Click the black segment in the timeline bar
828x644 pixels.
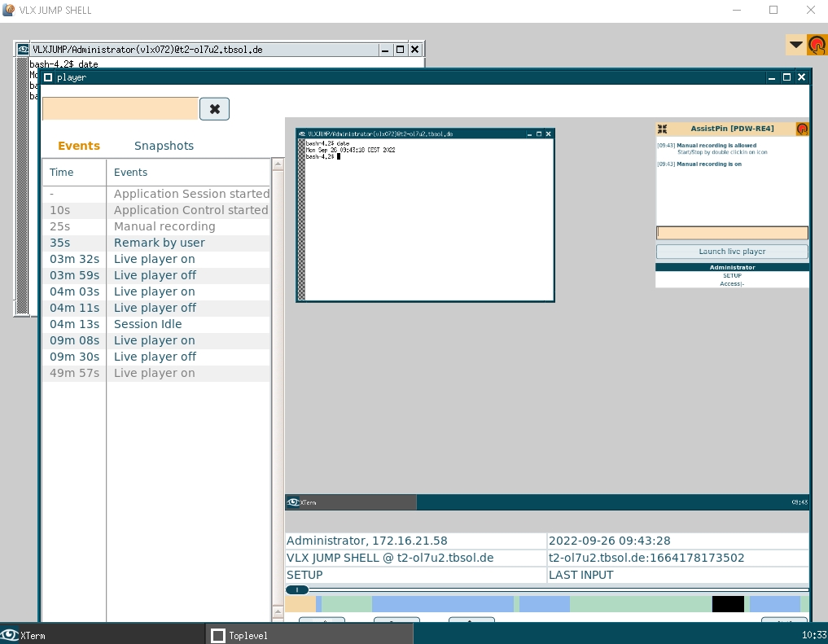(x=728, y=604)
